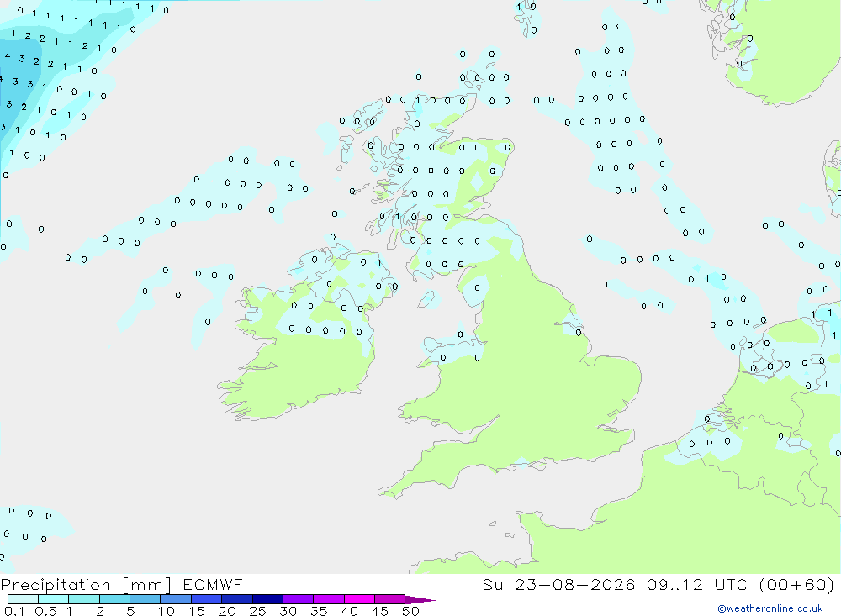Select the ECMWF model label
This screenshot has height=616, width=841.
pos(213,584)
